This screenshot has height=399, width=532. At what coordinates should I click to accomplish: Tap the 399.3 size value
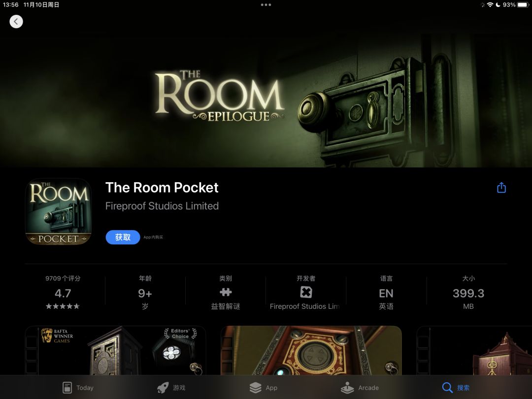pyautogui.click(x=468, y=293)
